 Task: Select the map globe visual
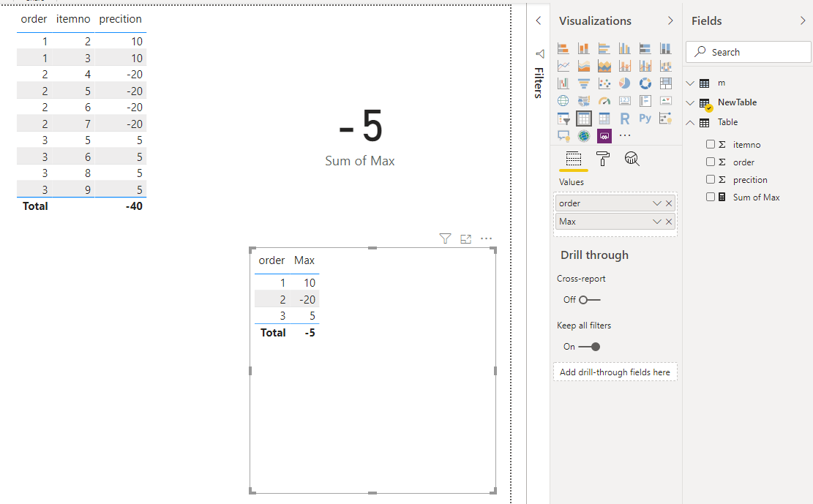point(563,101)
